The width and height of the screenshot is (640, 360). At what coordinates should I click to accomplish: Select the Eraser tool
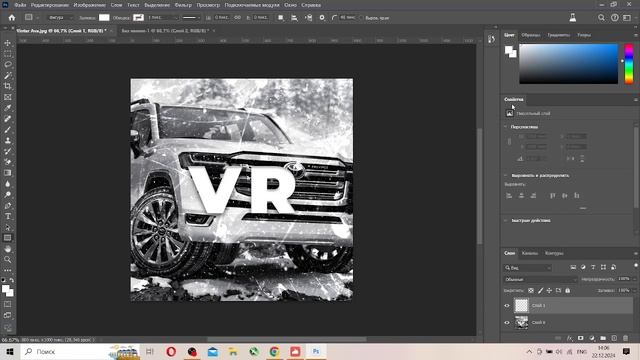click(x=7, y=162)
